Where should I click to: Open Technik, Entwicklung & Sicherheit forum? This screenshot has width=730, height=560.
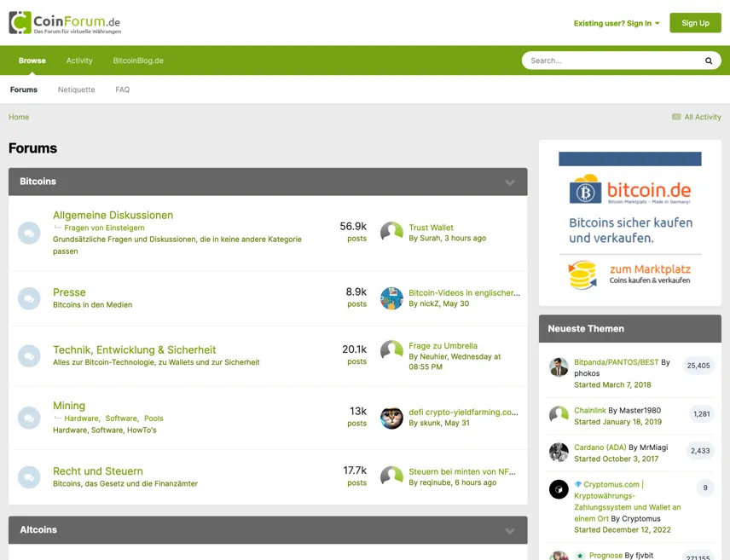(x=134, y=349)
